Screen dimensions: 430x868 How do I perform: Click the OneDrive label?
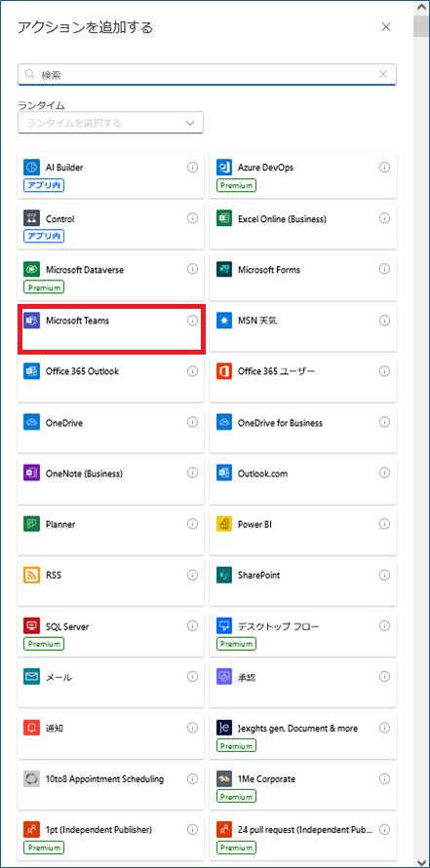coord(64,423)
